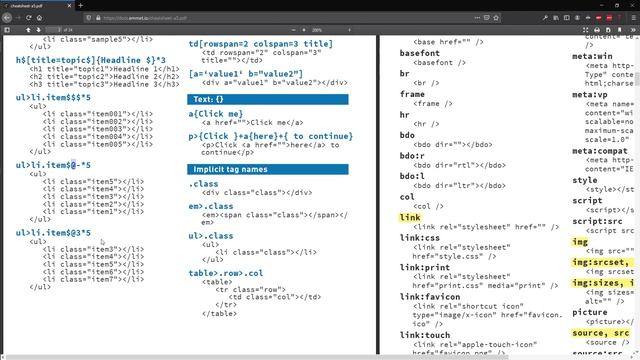
Task: Click the 'ul>li.item$$$*5' heading
Action: 53,98
